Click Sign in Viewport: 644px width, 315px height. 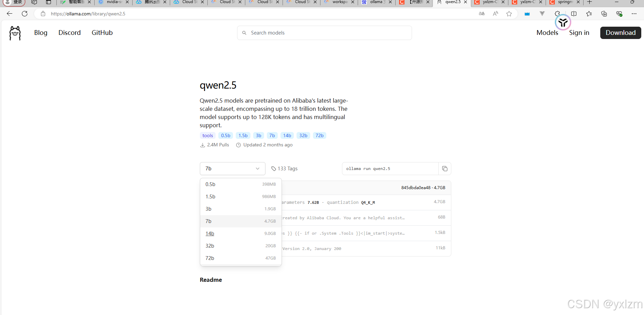579,33
